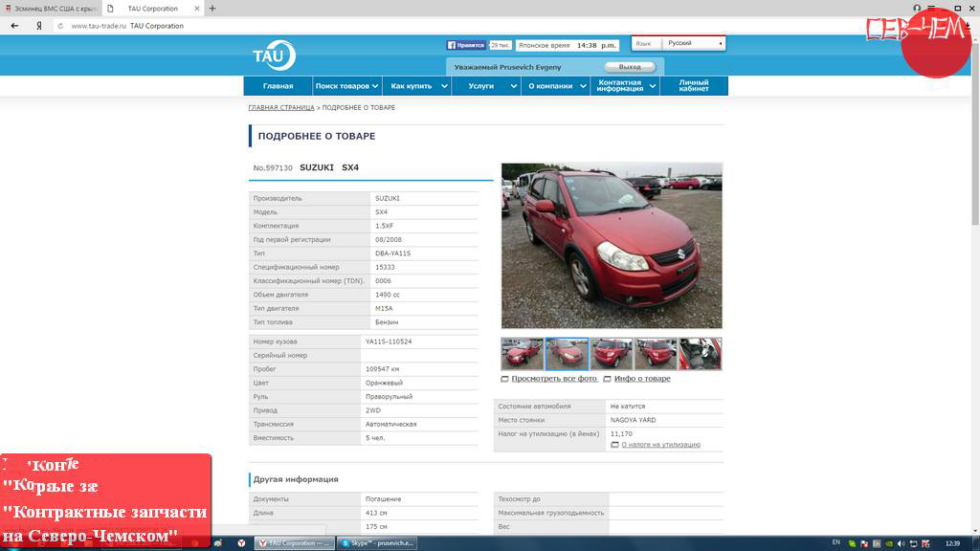Open 'О налоге на утилизацию' link
Screen dimensions: 980x551
[660, 445]
